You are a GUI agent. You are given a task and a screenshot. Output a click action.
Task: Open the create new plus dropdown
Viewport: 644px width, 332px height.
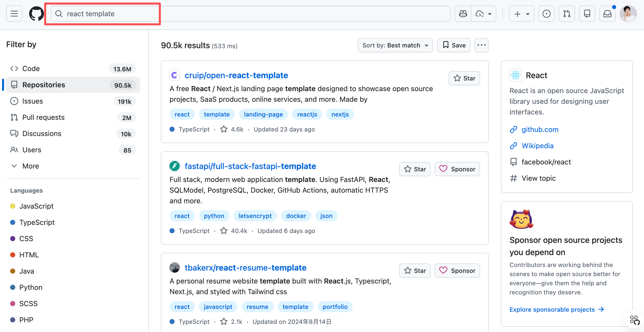click(521, 14)
